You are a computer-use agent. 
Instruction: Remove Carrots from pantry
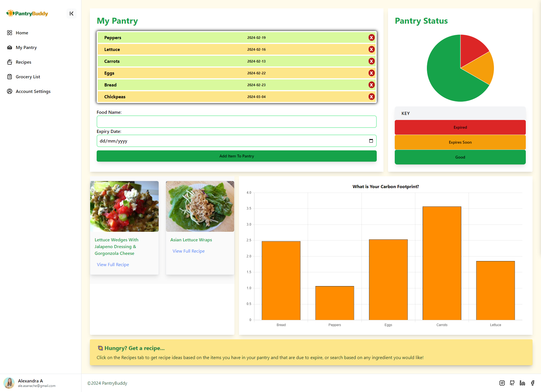coord(371,61)
